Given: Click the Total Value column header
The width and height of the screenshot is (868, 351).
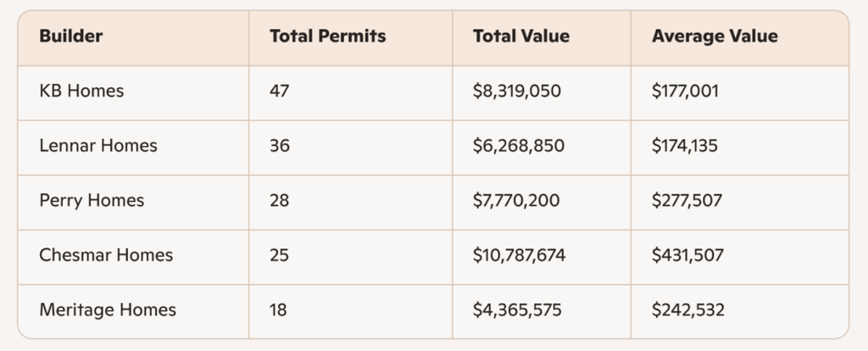Looking at the screenshot, I should coord(521,36).
